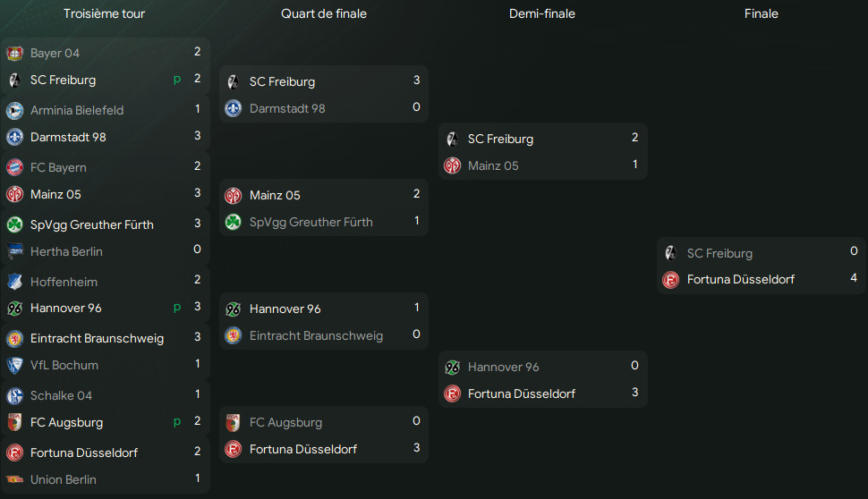The height and width of the screenshot is (499, 868).
Task: Open Eintracht Braunschweig in Troisième tour
Action: [x=97, y=338]
